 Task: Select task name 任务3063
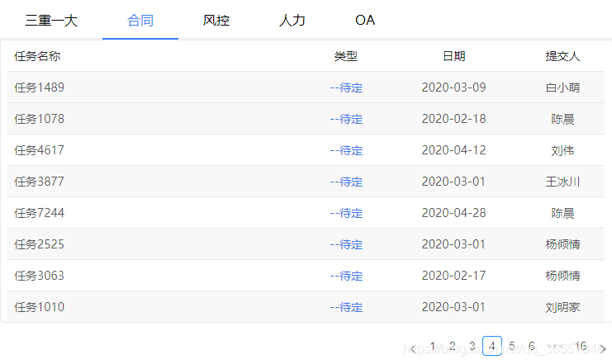[x=39, y=277]
